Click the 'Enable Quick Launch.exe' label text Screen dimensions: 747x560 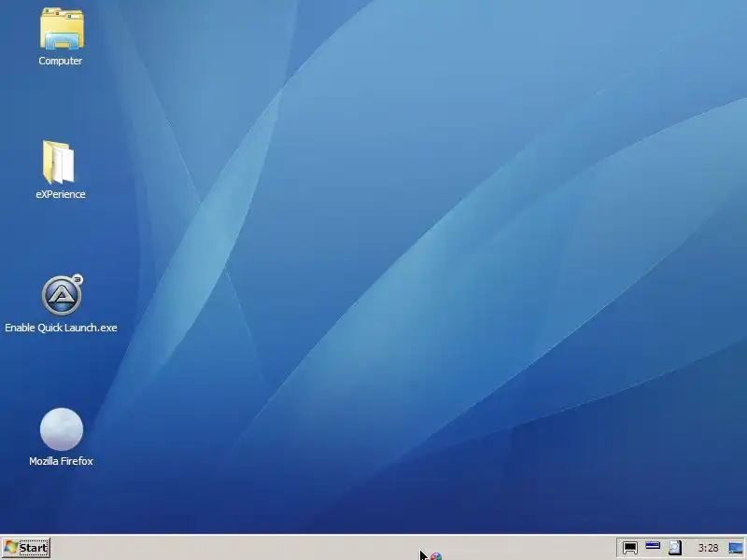61,328
